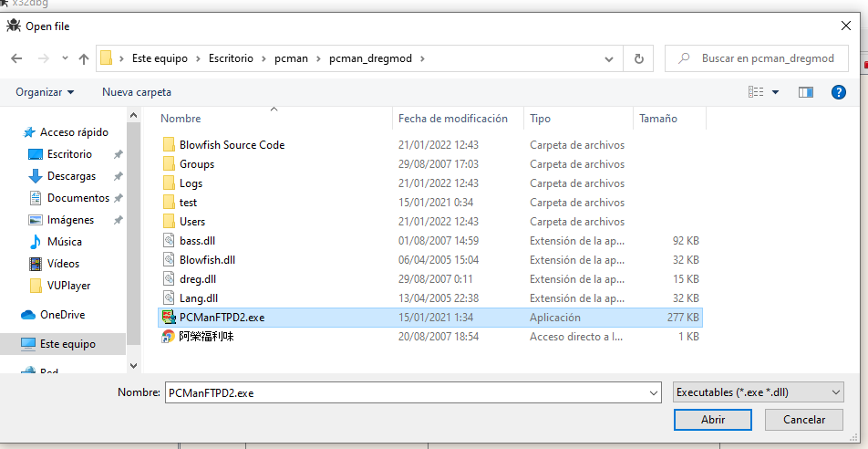The height and width of the screenshot is (449, 868).
Task: Click the 29/08/2007 17:03 Groups date
Action: pyautogui.click(x=438, y=164)
